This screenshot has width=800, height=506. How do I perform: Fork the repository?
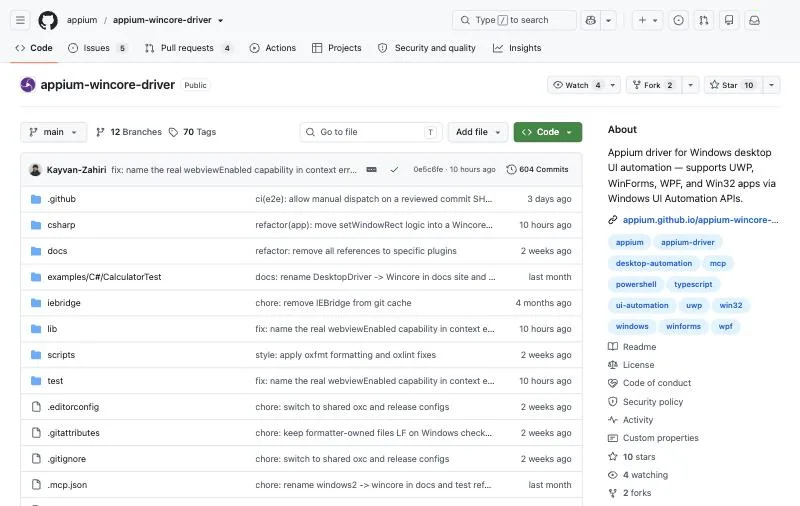pos(655,85)
